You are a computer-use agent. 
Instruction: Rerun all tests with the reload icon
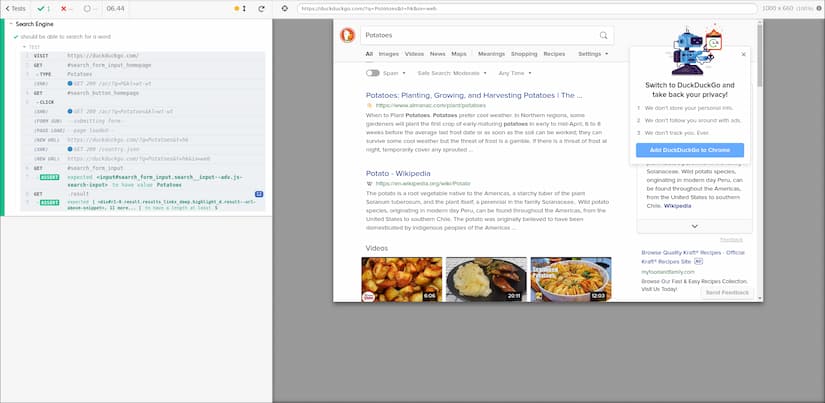click(261, 9)
